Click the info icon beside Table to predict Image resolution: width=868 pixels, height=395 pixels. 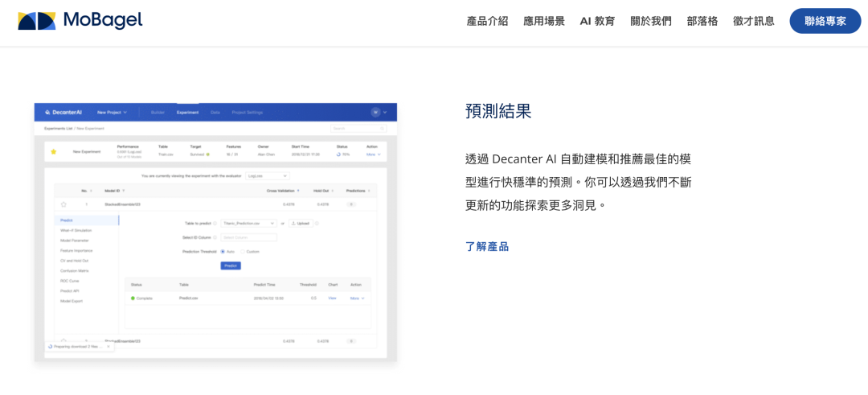(x=215, y=223)
